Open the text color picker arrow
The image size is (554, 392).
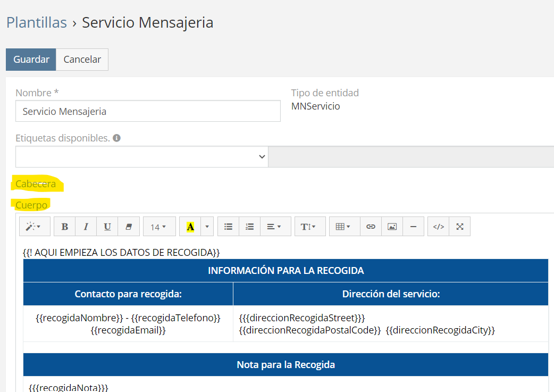pyautogui.click(x=207, y=227)
